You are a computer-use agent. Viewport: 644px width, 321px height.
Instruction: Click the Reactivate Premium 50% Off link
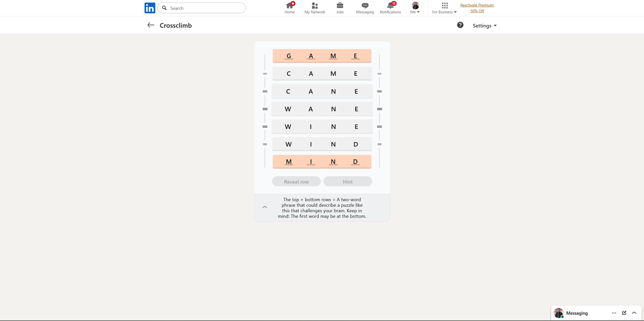477,8
